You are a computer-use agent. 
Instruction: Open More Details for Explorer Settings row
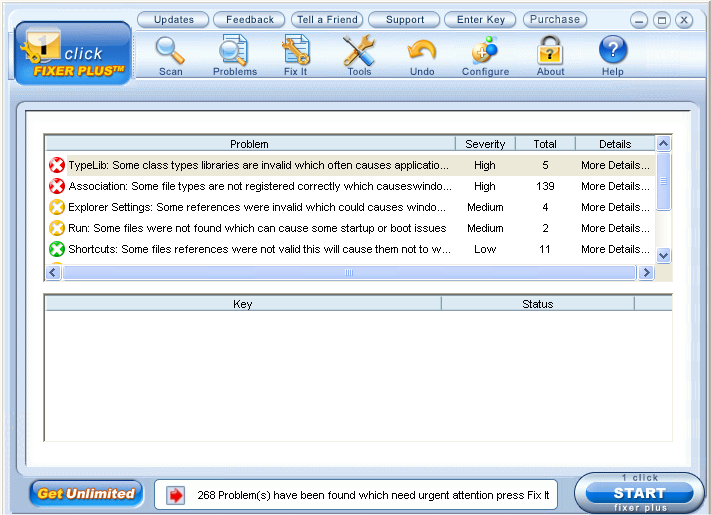[x=615, y=207]
